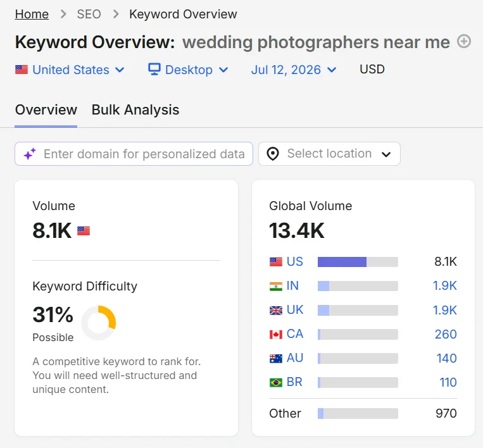Open the Select location dropdown

[x=329, y=154]
